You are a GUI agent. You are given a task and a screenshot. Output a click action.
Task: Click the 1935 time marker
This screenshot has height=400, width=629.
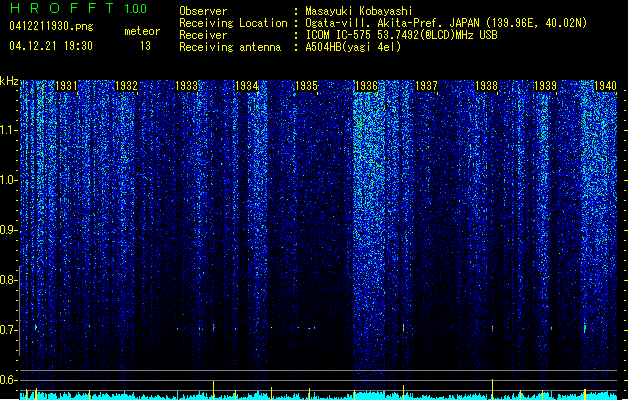(306, 86)
